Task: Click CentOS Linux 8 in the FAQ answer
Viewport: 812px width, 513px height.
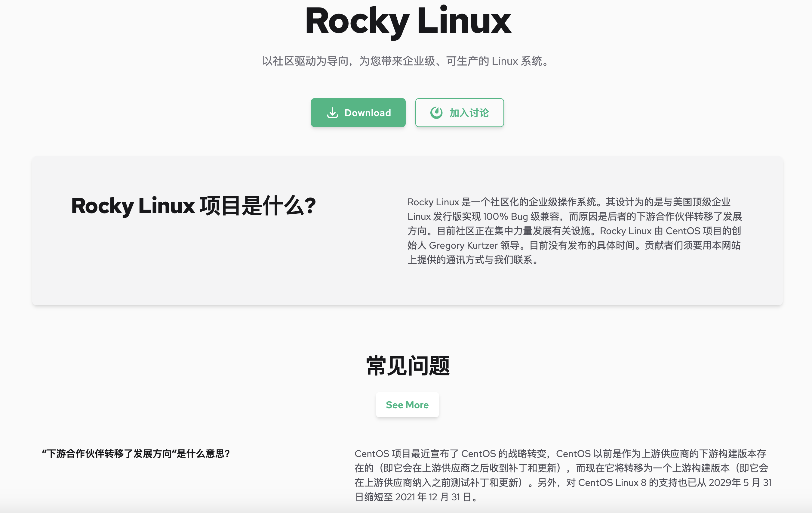Action: [x=612, y=483]
